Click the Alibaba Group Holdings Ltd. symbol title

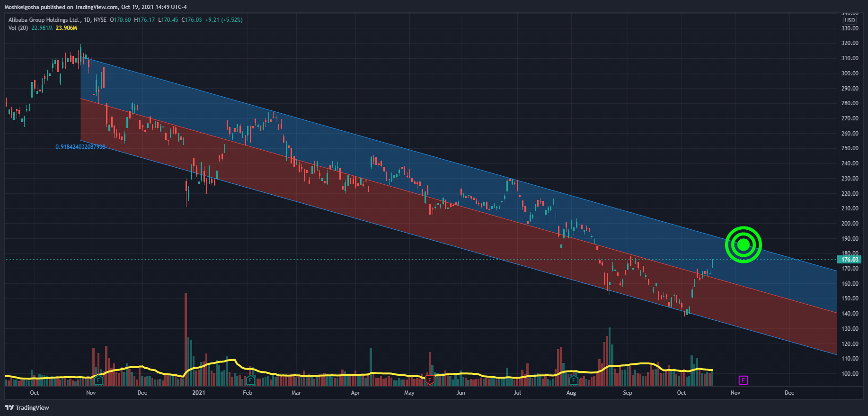[x=44, y=20]
